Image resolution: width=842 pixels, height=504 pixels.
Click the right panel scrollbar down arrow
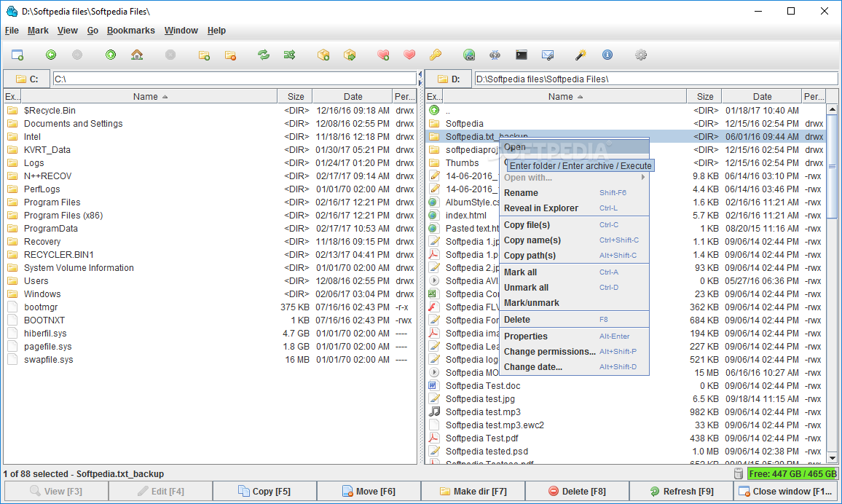832,458
